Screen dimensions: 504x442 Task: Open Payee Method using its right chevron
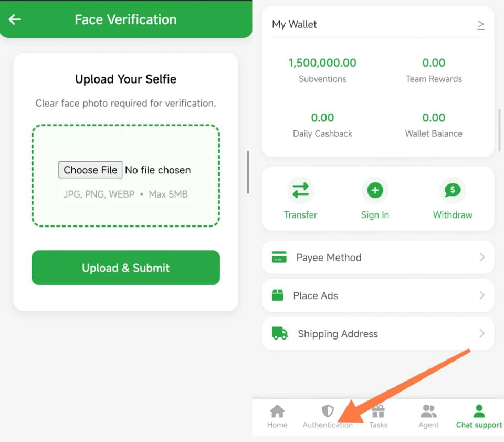pyautogui.click(x=481, y=257)
